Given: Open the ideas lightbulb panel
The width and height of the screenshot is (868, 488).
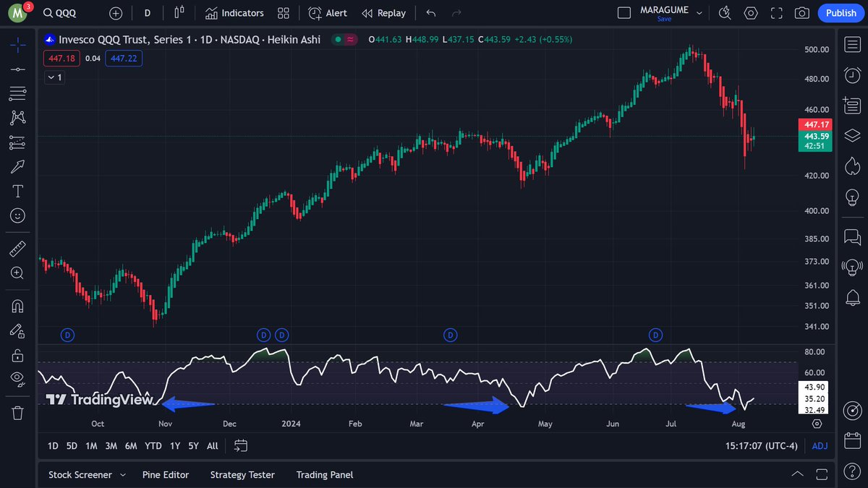Looking at the screenshot, I should point(852,196).
